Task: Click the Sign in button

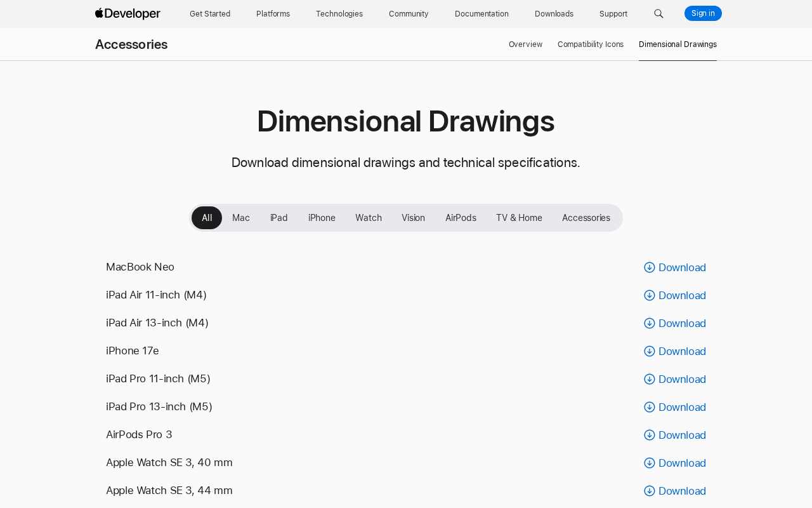Action: point(703,13)
